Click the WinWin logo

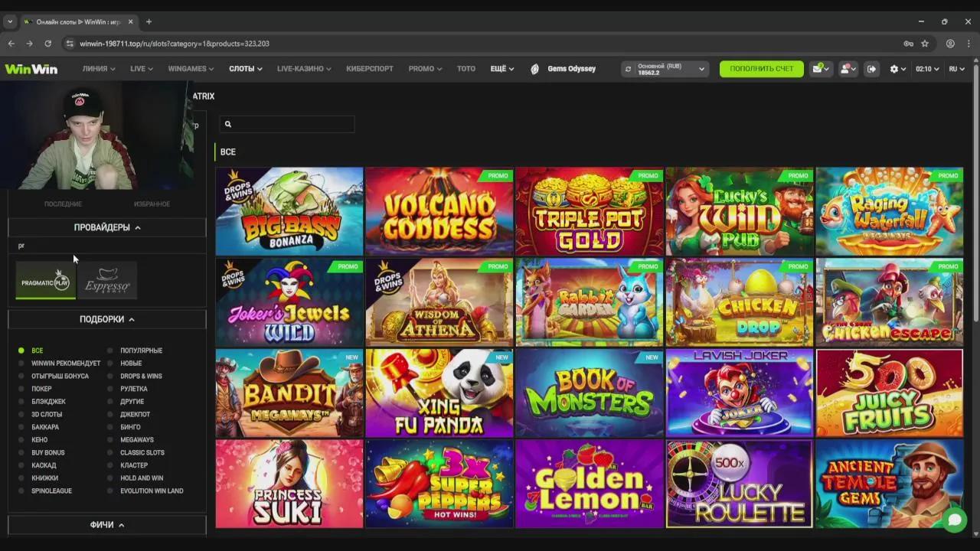31,69
